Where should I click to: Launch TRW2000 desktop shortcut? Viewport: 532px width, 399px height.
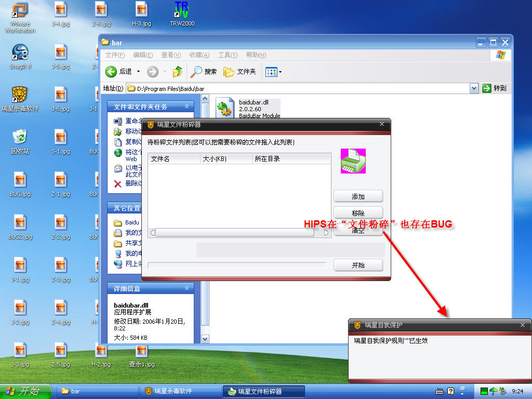tap(182, 14)
